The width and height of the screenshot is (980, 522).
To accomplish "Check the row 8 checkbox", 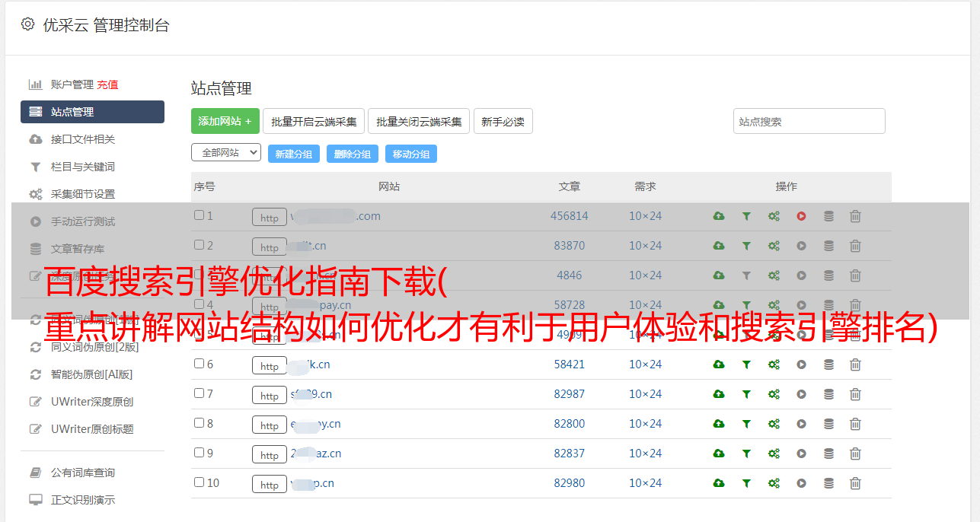I will click(199, 423).
